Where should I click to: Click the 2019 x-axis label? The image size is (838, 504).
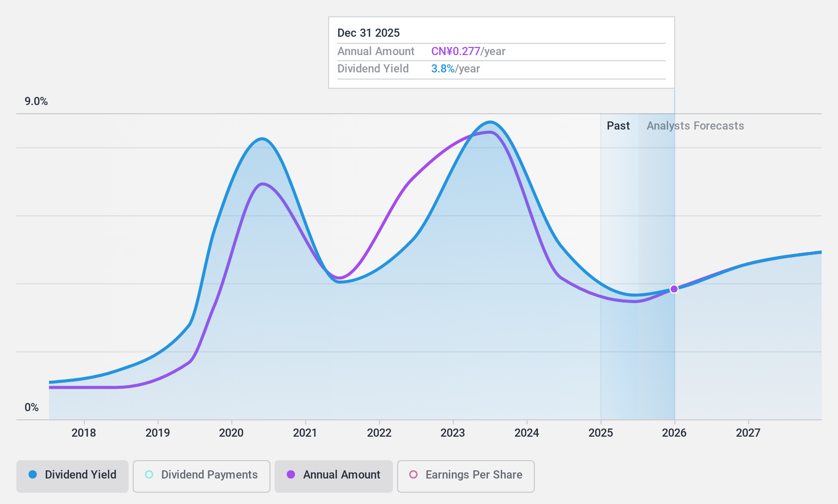pyautogui.click(x=158, y=433)
